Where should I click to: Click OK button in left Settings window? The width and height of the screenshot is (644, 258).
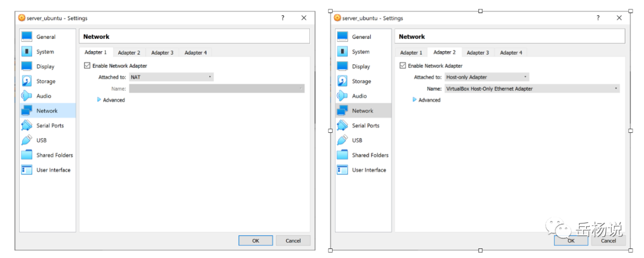255,241
